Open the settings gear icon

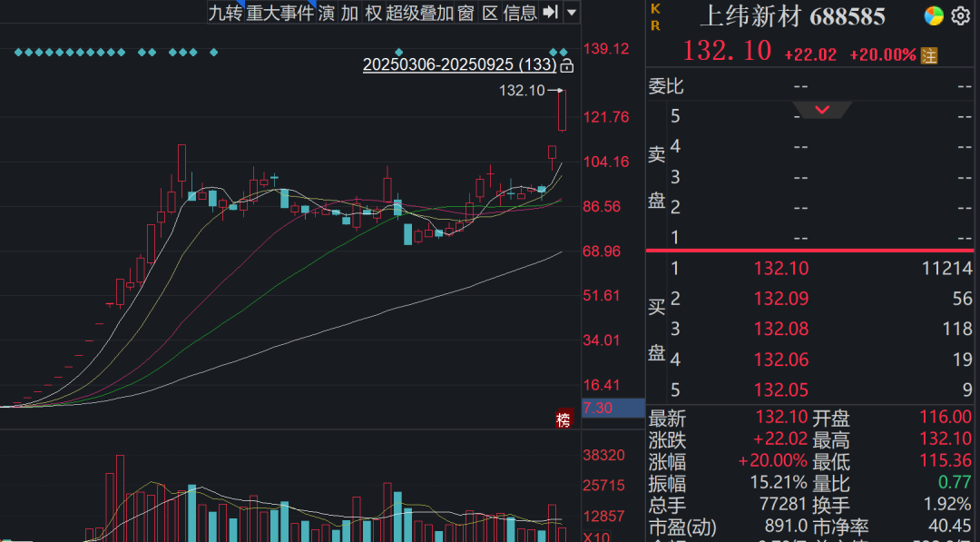click(x=961, y=15)
